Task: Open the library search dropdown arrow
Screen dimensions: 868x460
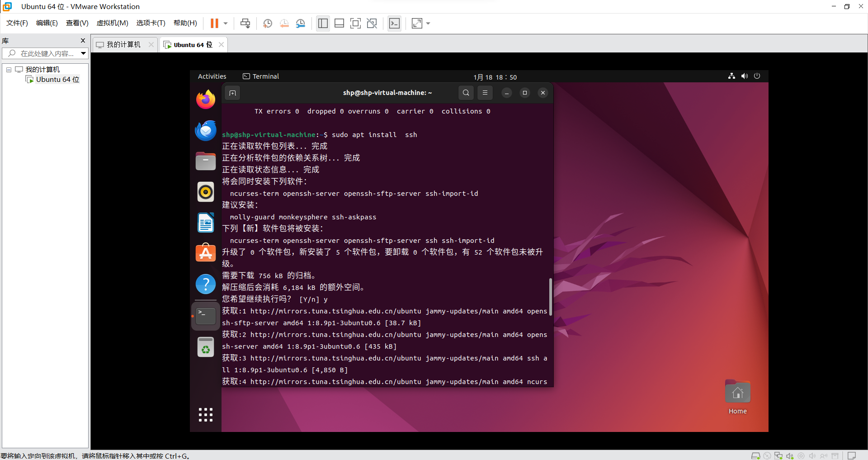Action: [84, 53]
